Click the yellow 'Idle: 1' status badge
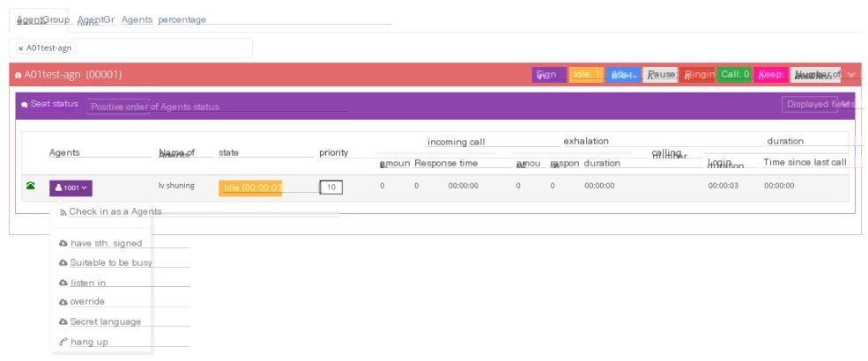Image resolution: width=868 pixels, height=361 pixels. point(586,75)
